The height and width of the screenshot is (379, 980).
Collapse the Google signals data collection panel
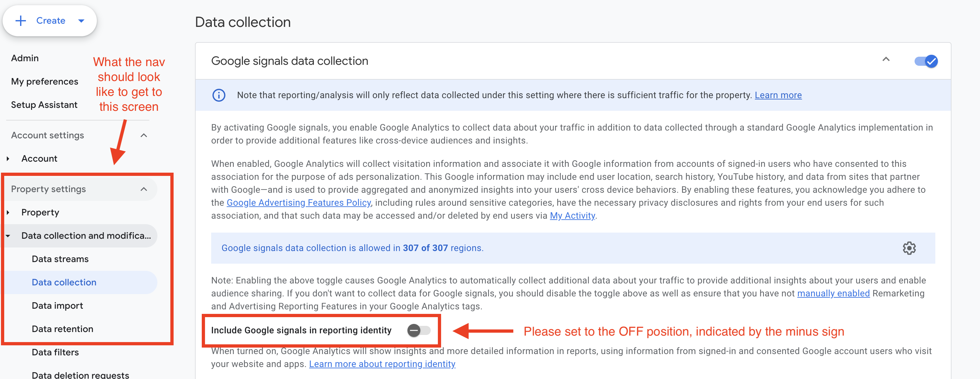[886, 60]
